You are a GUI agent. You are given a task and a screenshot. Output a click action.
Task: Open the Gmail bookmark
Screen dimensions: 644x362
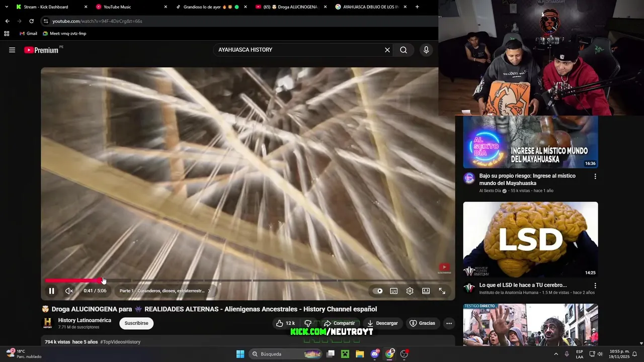(x=28, y=34)
